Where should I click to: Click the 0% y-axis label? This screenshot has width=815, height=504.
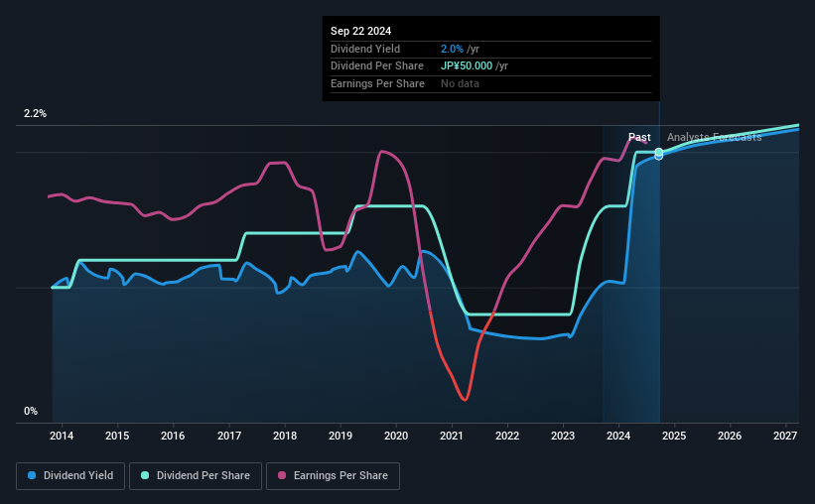(x=31, y=411)
